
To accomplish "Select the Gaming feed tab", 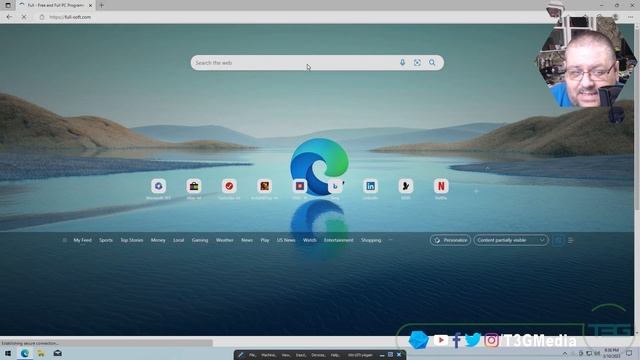I will (200, 240).
